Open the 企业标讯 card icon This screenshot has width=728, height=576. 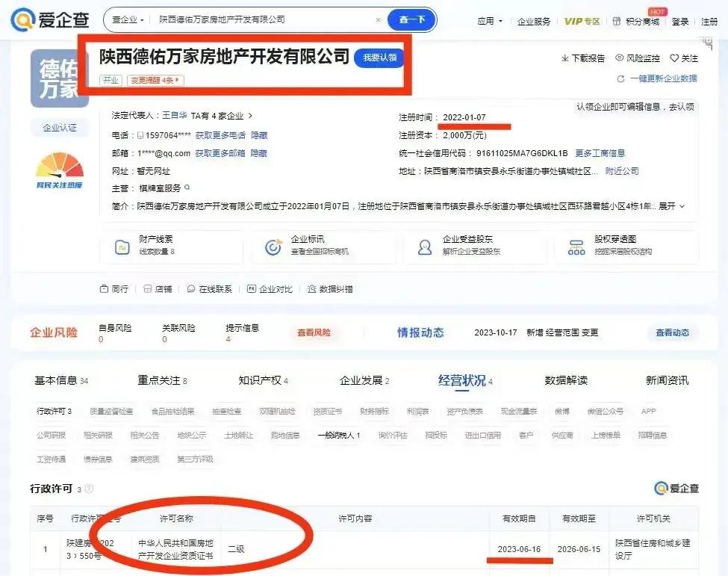(x=273, y=247)
